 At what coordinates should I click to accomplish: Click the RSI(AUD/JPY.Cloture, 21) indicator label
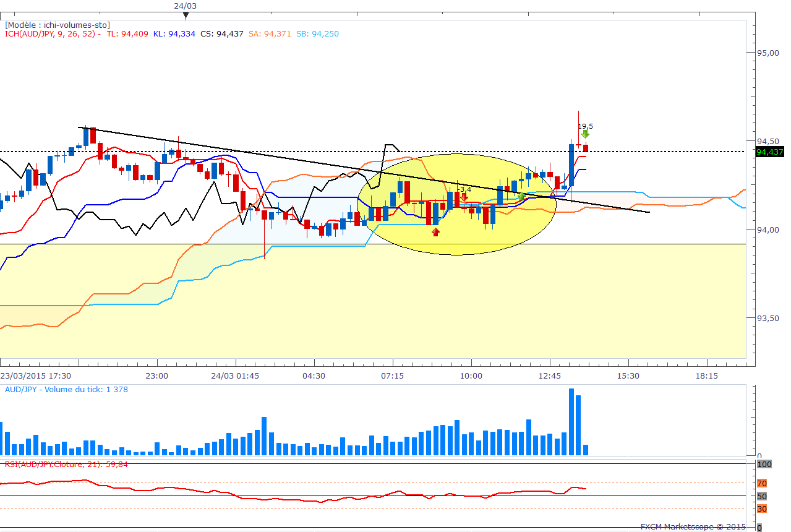[x=66, y=464]
